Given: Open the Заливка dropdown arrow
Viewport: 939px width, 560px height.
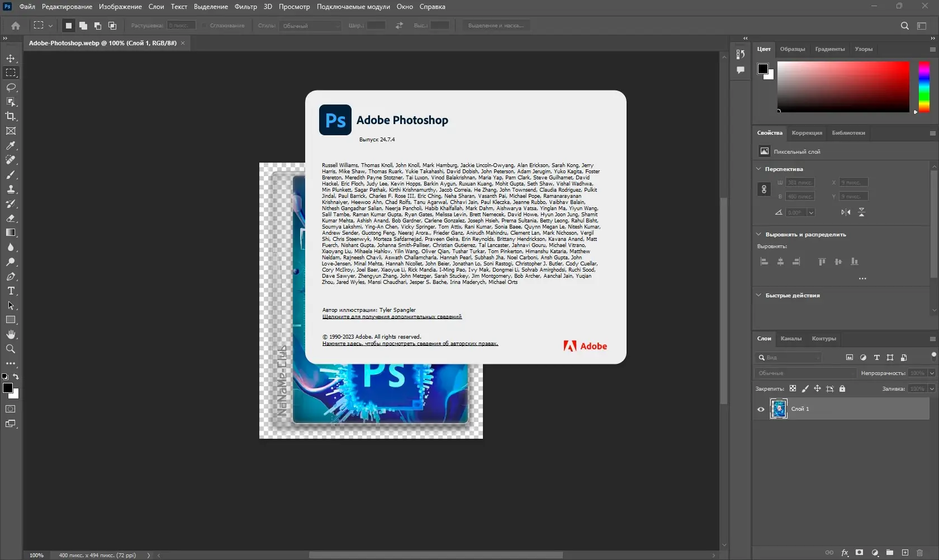Looking at the screenshot, I should 932,388.
